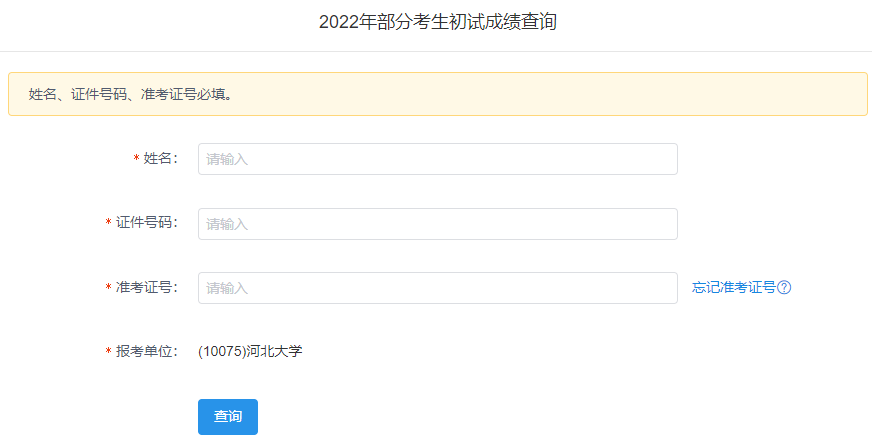Focus the 准考证号 input field
Screen dimensions: 872x441
(x=437, y=288)
